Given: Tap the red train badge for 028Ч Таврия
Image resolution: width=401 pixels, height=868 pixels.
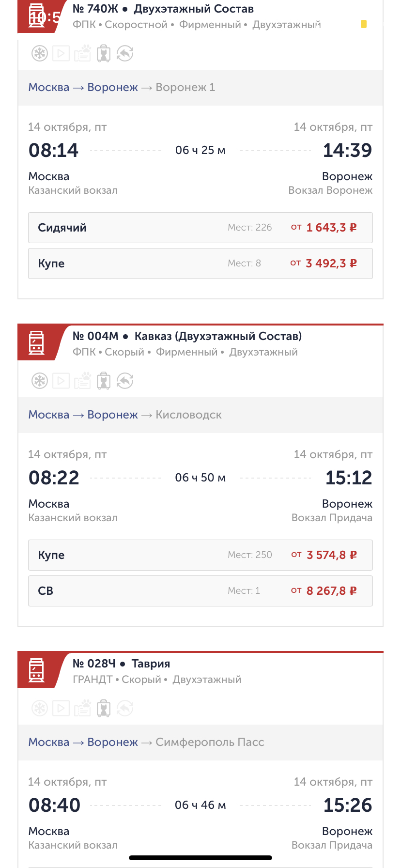Looking at the screenshot, I should coord(37,670).
